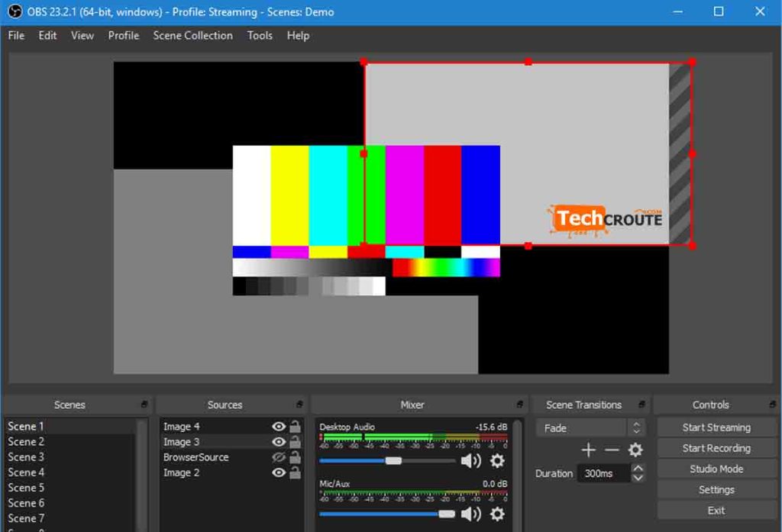782x532 pixels.
Task: Mute the Desktop Audio speaker icon
Action: [470, 461]
